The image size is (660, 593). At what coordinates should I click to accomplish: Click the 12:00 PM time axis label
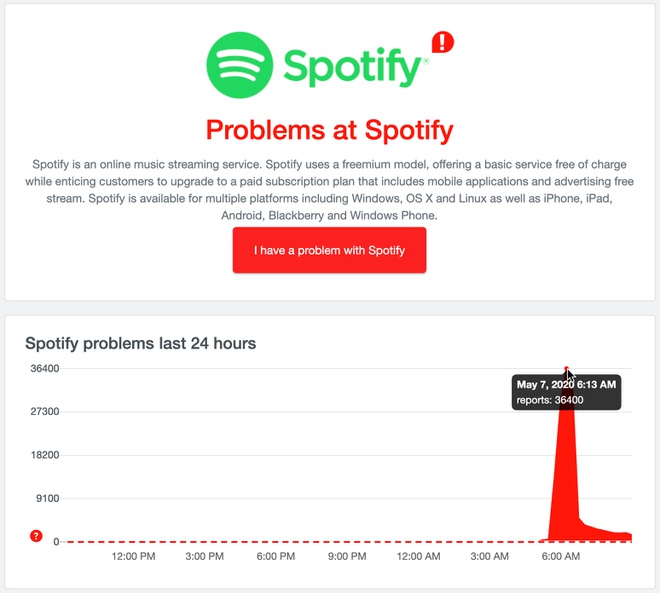(x=133, y=556)
